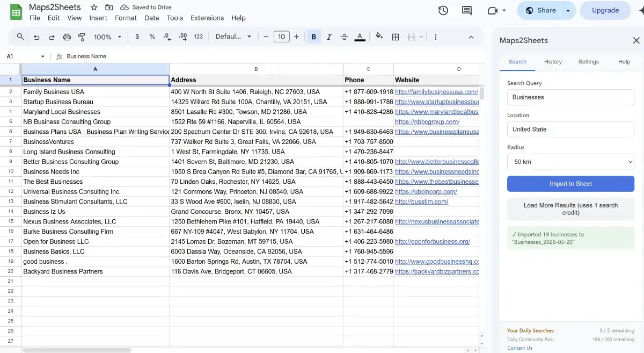Click Import to Sheet button
644x353 pixels.
click(x=570, y=184)
